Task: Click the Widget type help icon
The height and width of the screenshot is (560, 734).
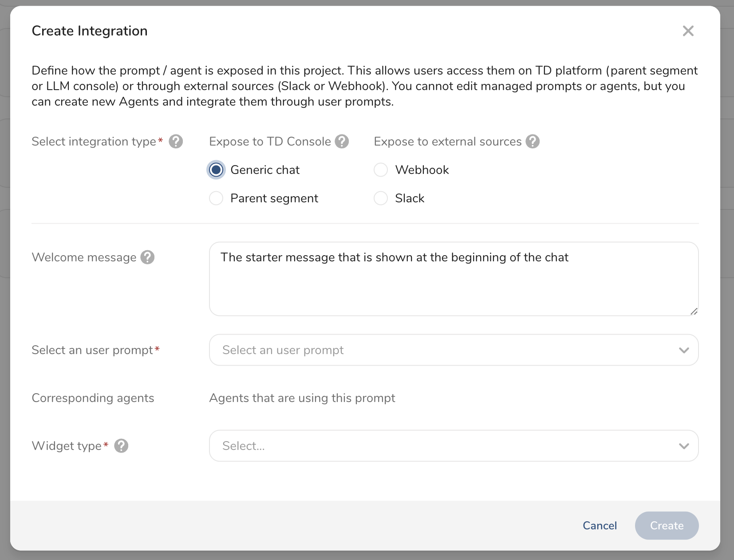Action: [x=121, y=446]
